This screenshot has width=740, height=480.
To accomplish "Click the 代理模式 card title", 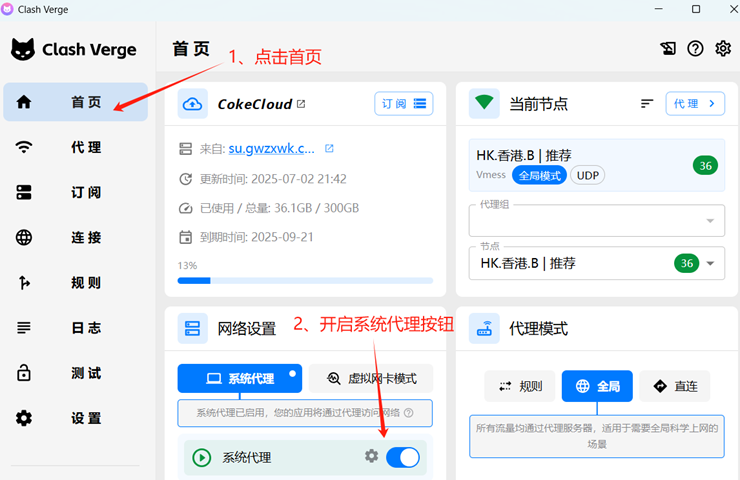I will click(538, 329).
